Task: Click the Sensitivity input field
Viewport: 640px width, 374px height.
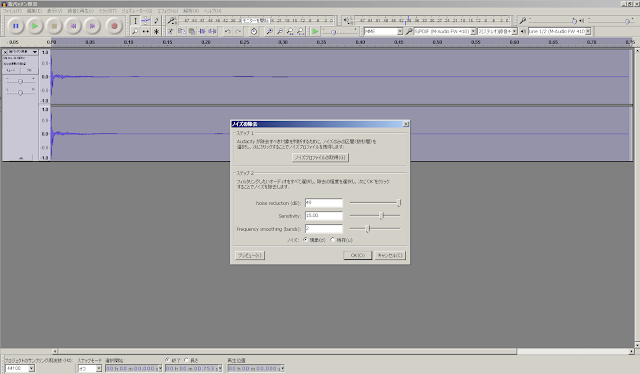Action: (x=324, y=216)
